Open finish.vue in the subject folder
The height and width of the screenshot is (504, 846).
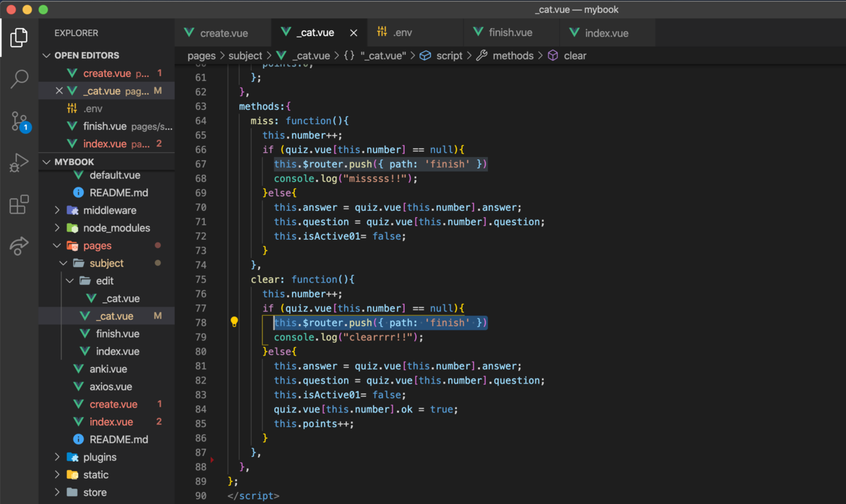point(106,333)
